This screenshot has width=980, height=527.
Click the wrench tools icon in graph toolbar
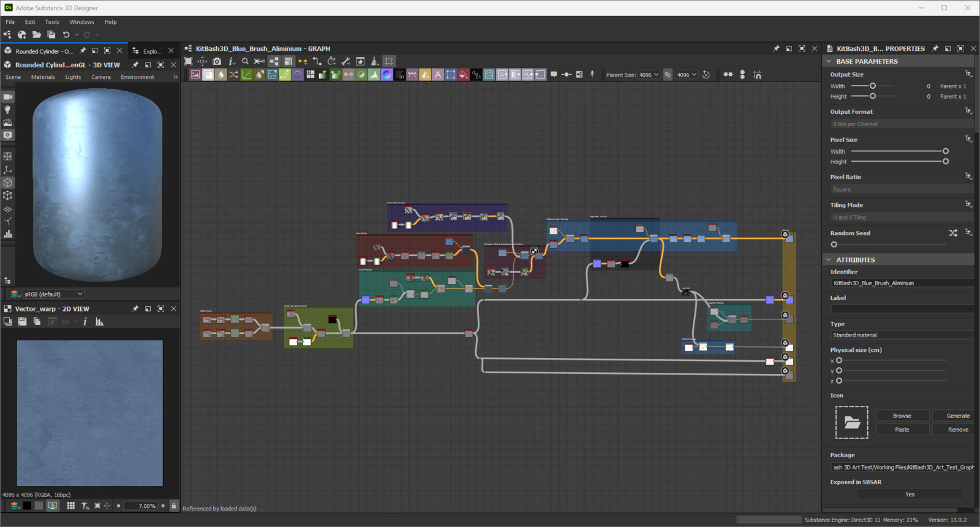[x=345, y=61]
